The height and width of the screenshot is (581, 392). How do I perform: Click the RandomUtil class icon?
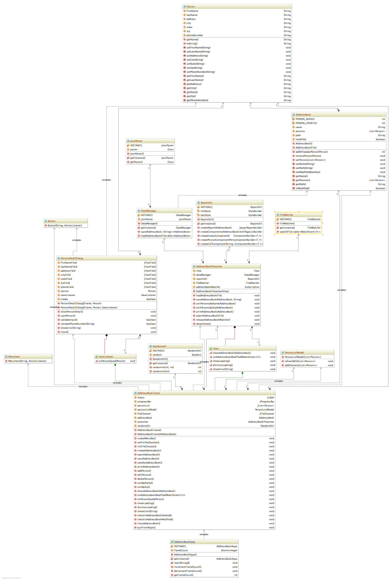tap(151, 346)
